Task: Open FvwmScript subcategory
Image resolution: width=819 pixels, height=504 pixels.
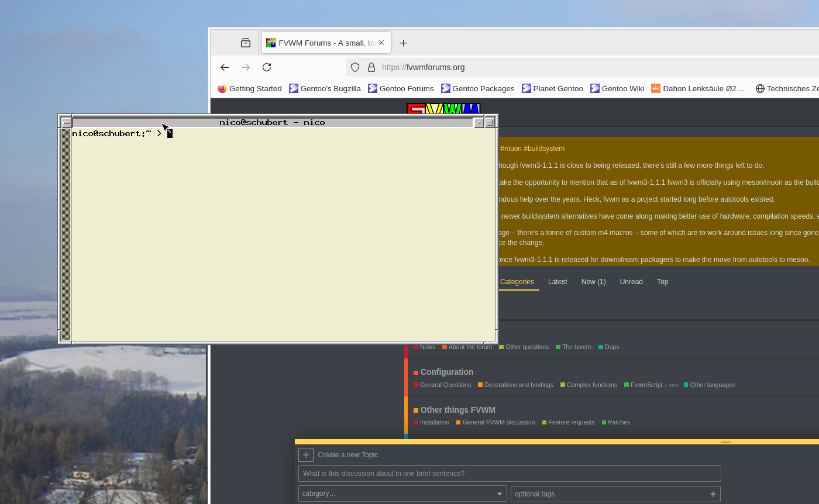Action: 643,385
